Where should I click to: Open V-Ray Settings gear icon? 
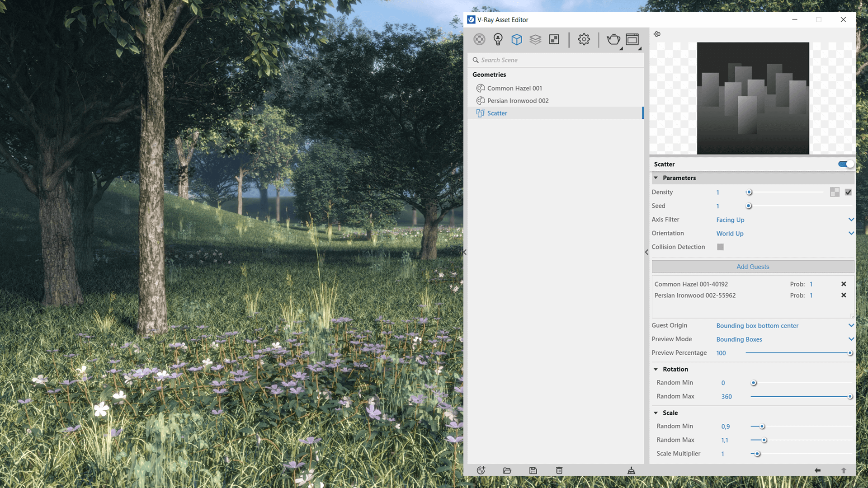click(584, 39)
